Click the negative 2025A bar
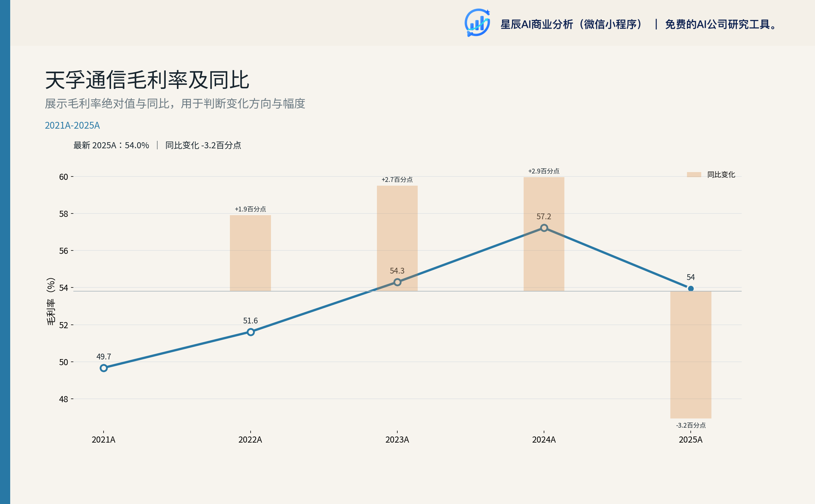The image size is (815, 504). (x=691, y=355)
